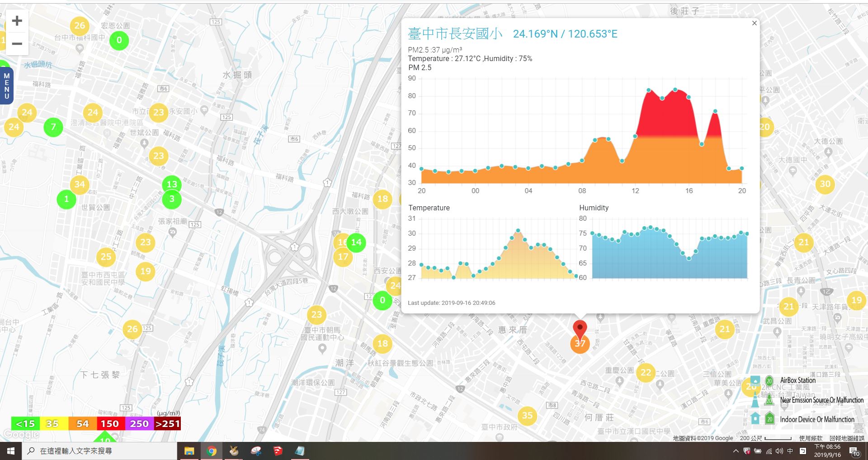This screenshot has height=460, width=868.
Task: Open the green 1 marker near 世貿公園
Action: click(66, 199)
